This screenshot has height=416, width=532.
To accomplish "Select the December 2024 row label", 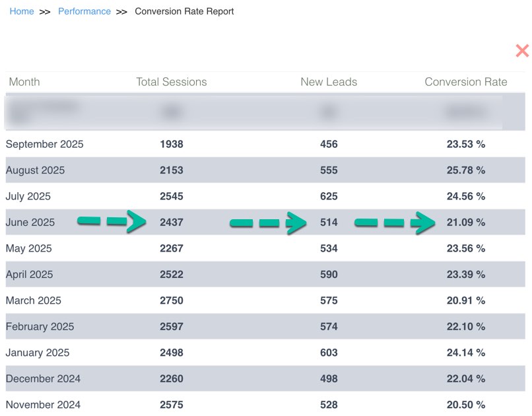I will tap(44, 378).
